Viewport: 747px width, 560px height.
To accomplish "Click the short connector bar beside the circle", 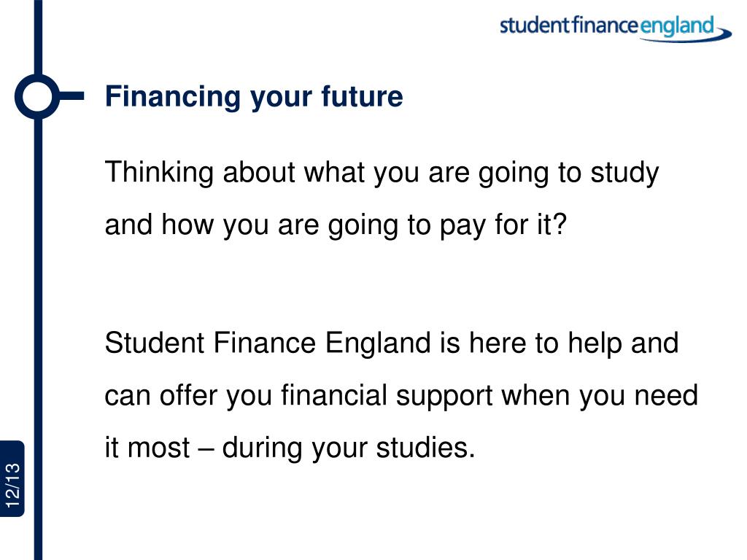I will tap(72, 96).
